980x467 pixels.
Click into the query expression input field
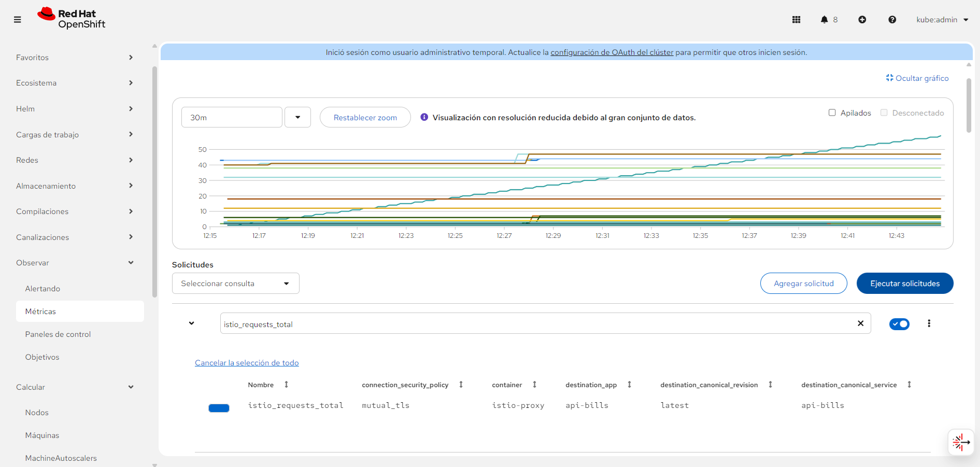pos(534,324)
